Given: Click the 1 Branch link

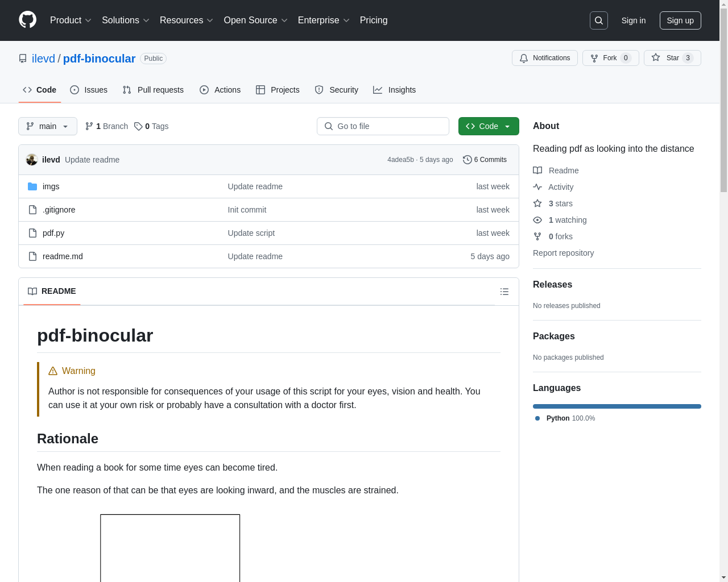Looking at the screenshot, I should pos(106,126).
